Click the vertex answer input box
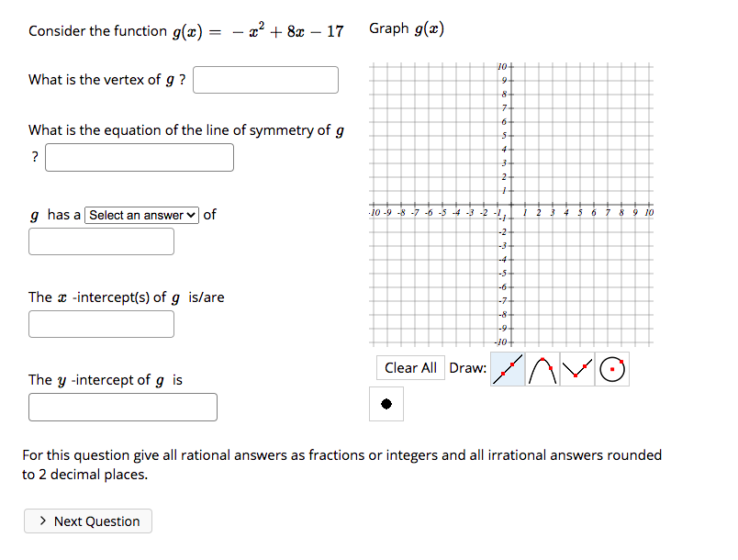The width and height of the screenshot is (738, 560). click(x=265, y=80)
